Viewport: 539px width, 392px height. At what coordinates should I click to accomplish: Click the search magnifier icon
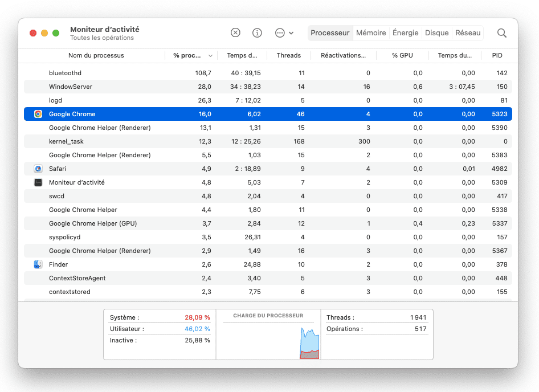click(x=502, y=33)
